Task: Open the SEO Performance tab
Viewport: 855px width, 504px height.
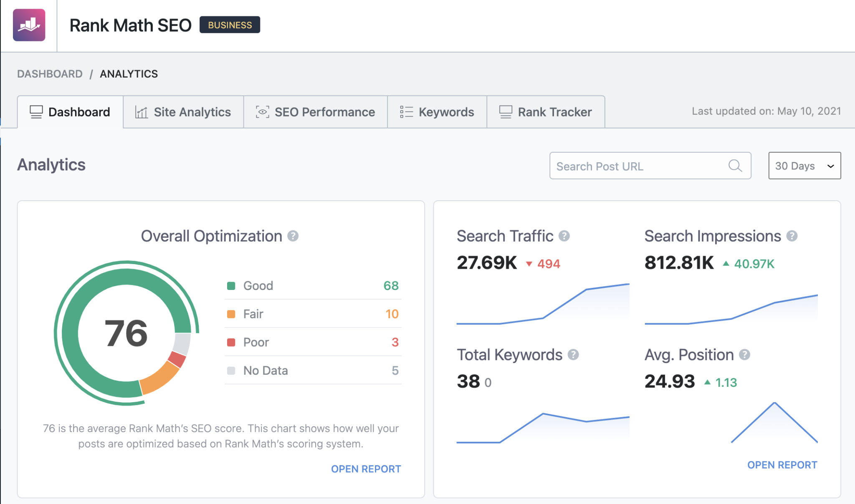Action: [x=316, y=112]
